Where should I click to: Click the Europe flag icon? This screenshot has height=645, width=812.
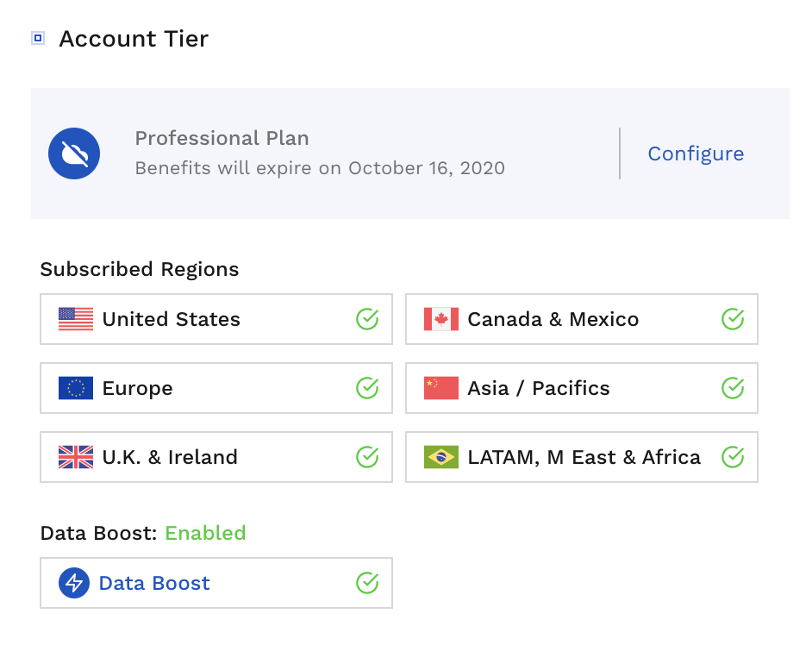(76, 388)
